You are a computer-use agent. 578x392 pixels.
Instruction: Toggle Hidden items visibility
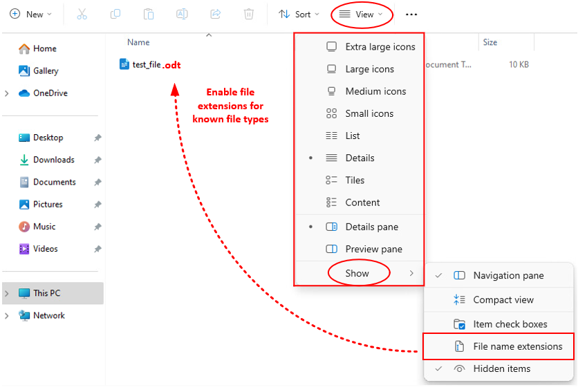point(498,368)
